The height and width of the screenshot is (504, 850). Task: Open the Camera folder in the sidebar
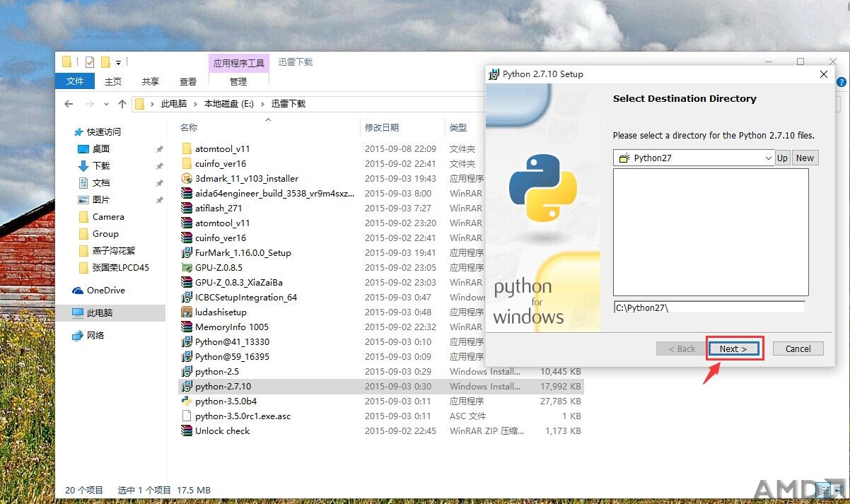coord(108,217)
